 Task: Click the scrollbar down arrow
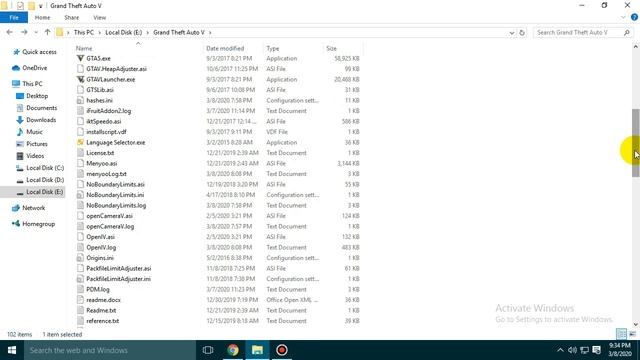tap(636, 324)
